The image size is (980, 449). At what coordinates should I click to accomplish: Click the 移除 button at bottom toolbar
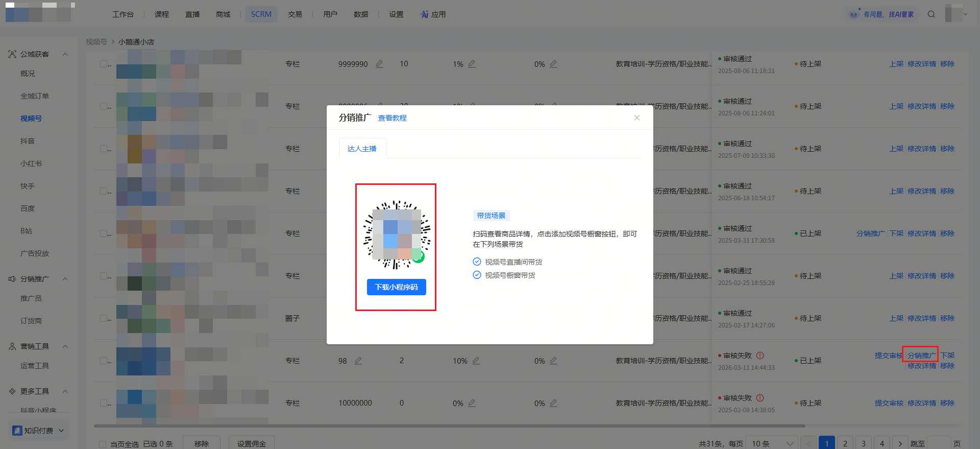pos(202,443)
